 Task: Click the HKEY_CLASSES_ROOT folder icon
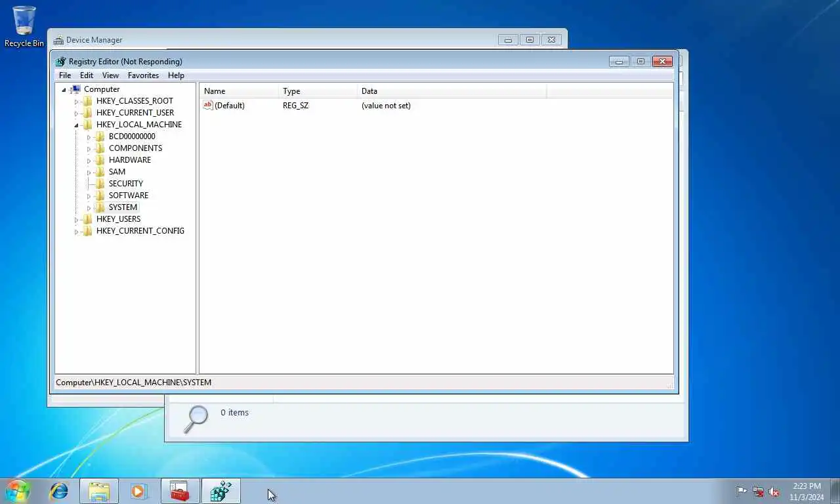tap(88, 101)
